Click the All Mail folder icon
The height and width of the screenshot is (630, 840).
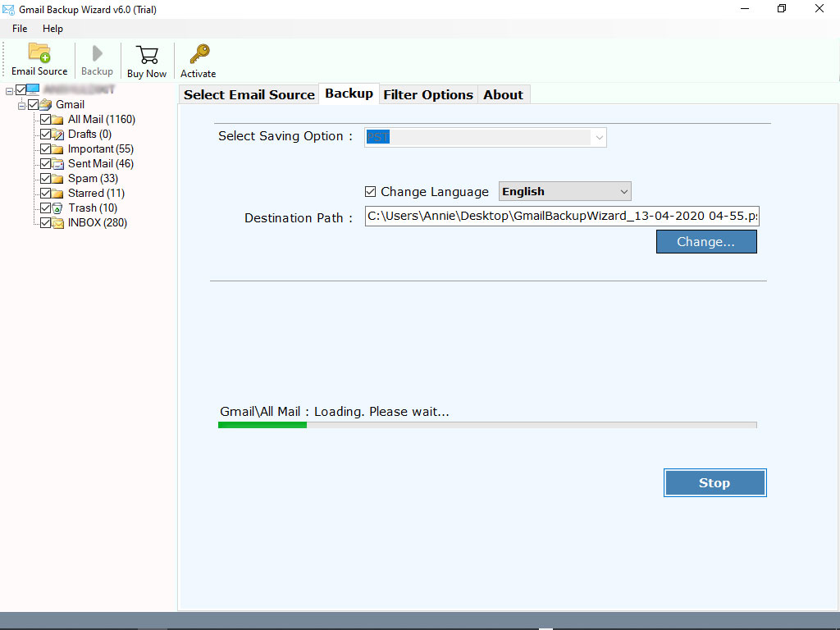coord(58,120)
